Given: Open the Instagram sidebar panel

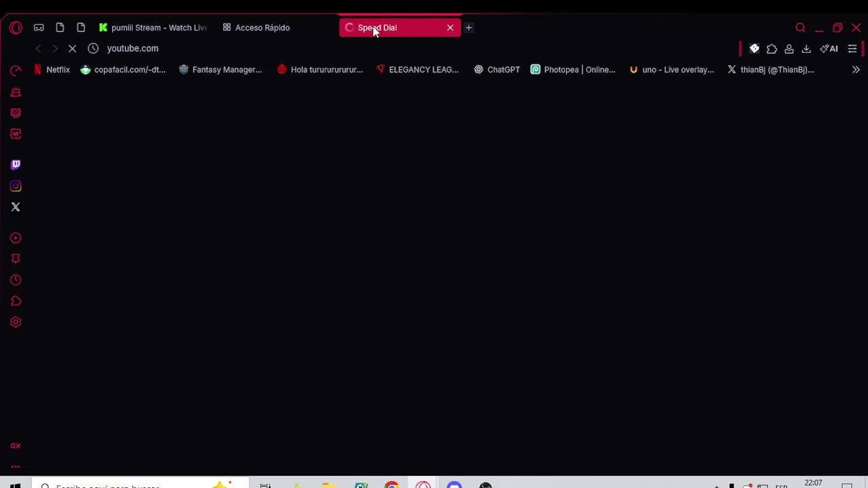Looking at the screenshot, I should point(16,186).
